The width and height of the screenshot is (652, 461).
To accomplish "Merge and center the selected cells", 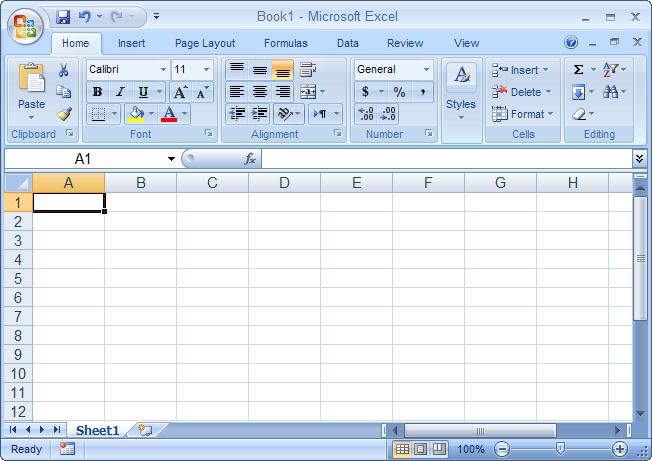I will 308,91.
